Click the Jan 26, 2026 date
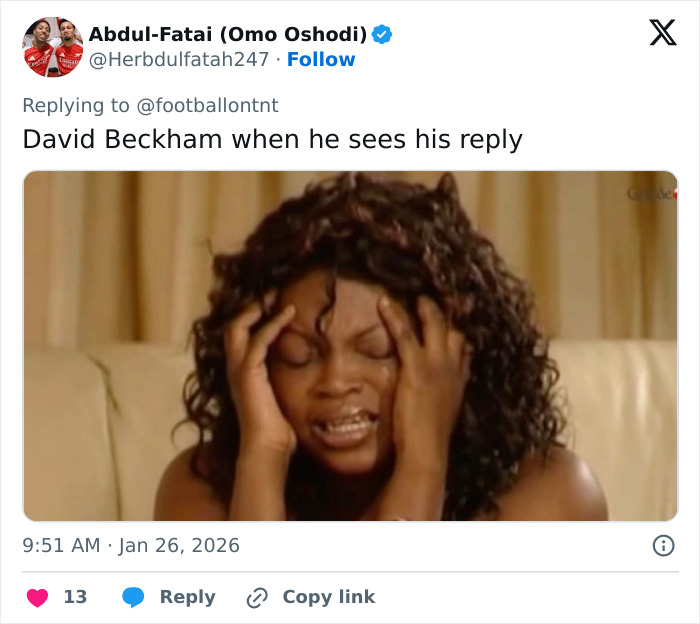The image size is (700, 624). (x=180, y=545)
